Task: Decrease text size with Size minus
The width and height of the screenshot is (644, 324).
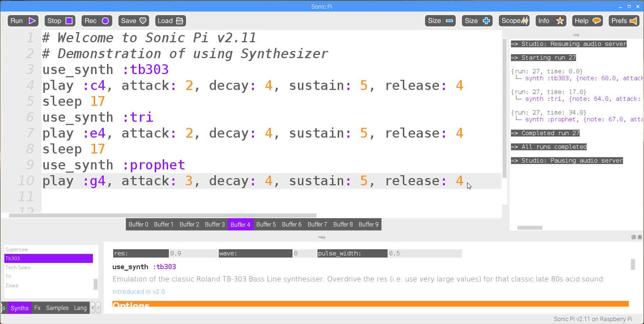Action: [440, 21]
